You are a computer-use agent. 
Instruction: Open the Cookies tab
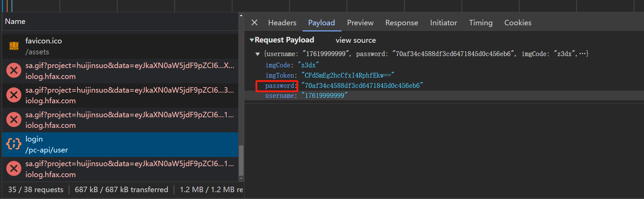[518, 23]
